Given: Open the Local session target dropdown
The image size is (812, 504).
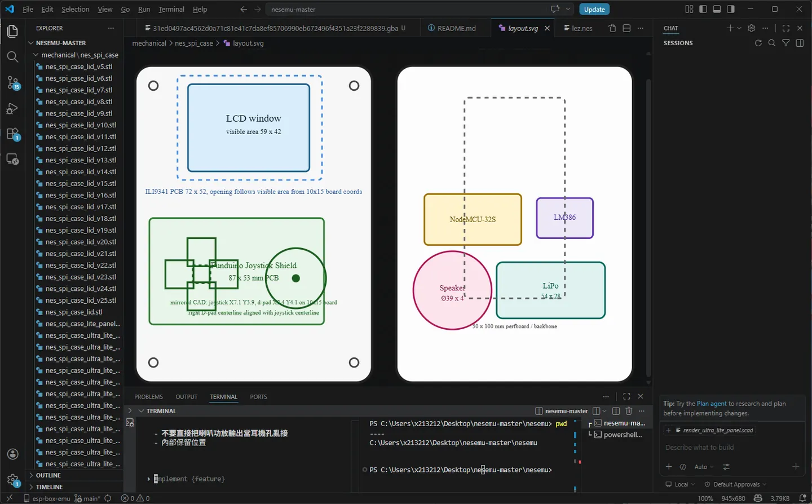Looking at the screenshot, I should (x=680, y=484).
